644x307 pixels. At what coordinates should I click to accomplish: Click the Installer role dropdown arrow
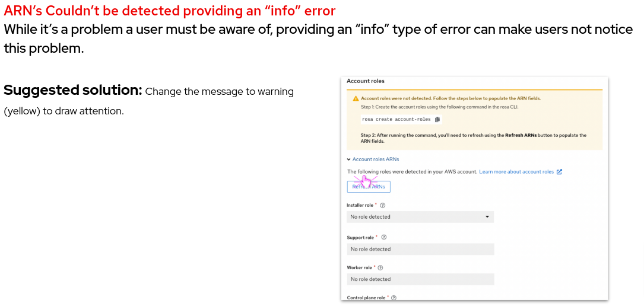click(x=487, y=217)
